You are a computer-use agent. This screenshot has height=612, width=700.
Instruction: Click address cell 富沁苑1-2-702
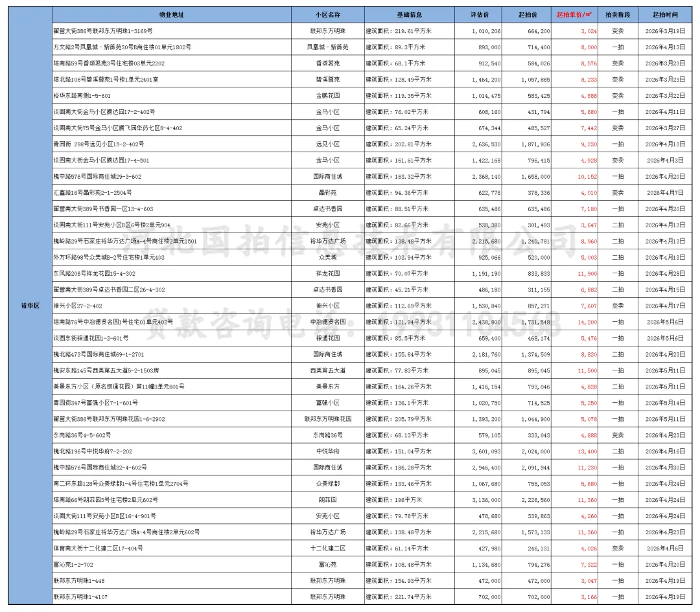pos(172,565)
